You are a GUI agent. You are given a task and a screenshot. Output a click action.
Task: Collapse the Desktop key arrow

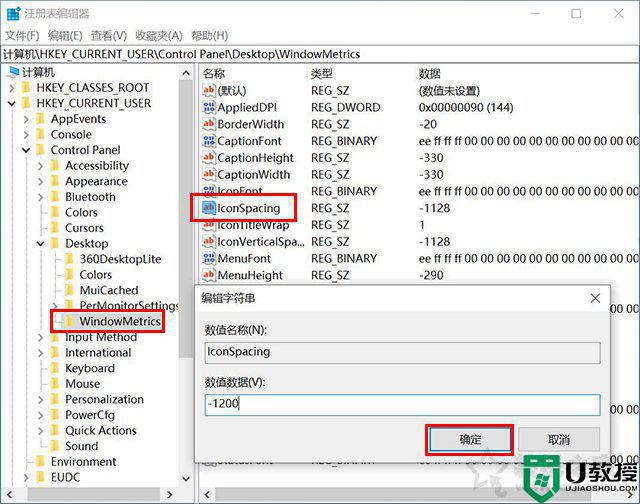tap(40, 244)
